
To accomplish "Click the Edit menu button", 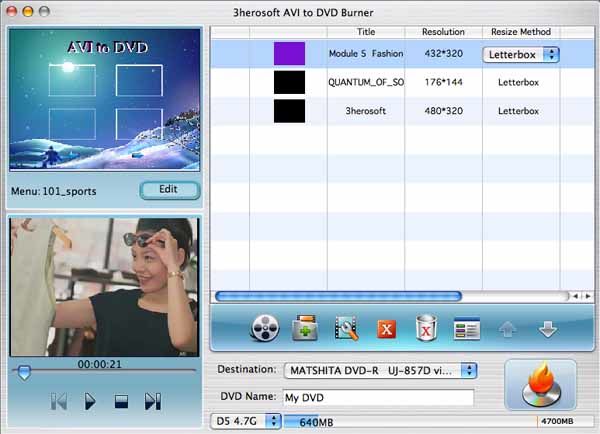I will (x=170, y=190).
